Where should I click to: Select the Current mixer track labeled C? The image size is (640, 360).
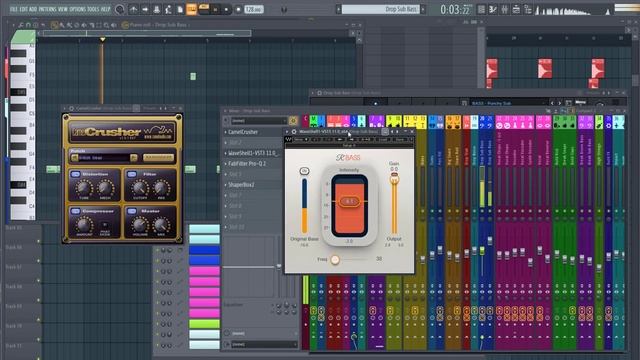305,121
